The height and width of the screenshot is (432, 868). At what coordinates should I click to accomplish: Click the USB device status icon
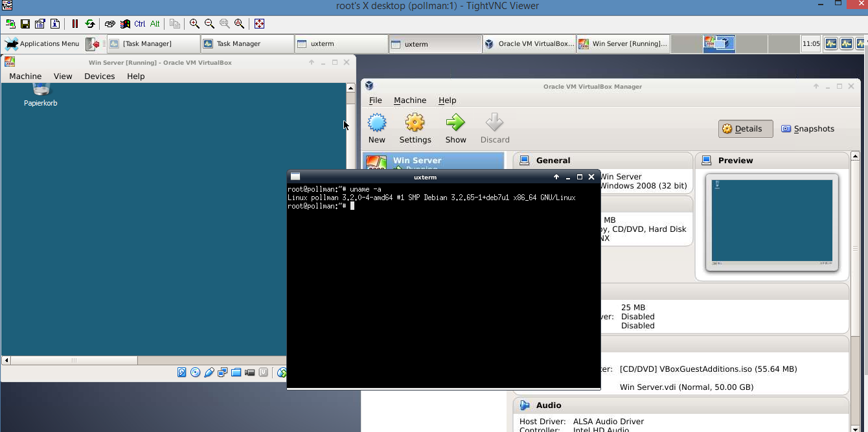209,372
